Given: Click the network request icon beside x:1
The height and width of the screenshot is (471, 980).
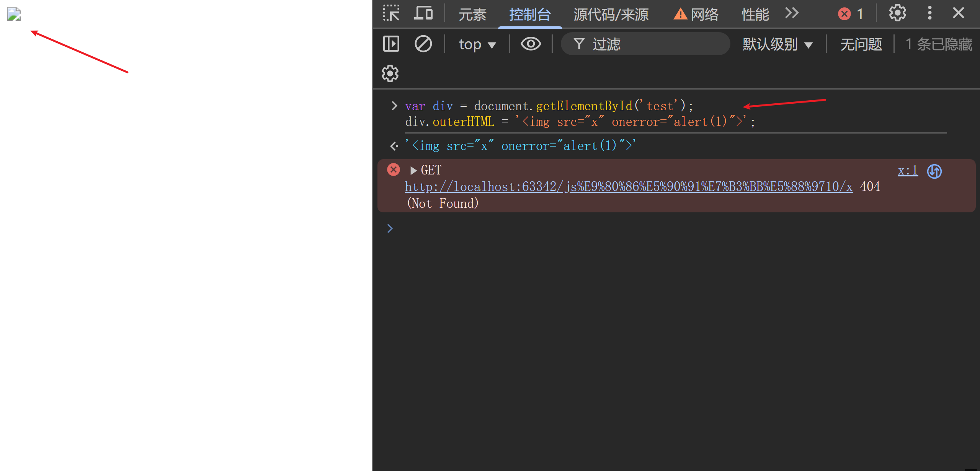Looking at the screenshot, I should [x=934, y=171].
